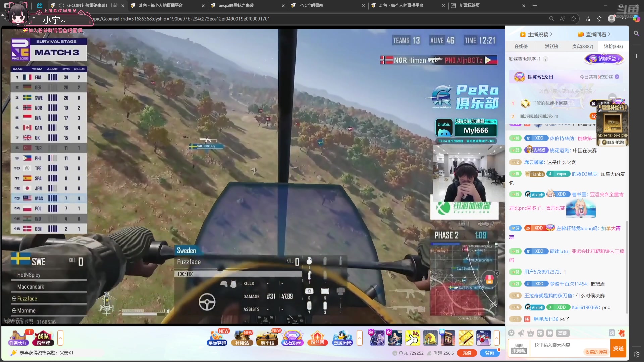Open the 地平线 activity icon
This screenshot has height=362, width=644.
(x=267, y=338)
